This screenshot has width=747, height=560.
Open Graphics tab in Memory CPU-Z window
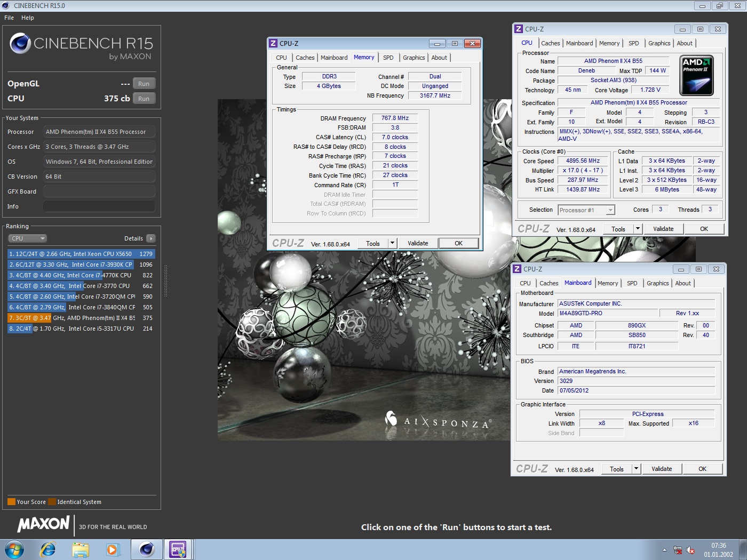[x=414, y=58]
